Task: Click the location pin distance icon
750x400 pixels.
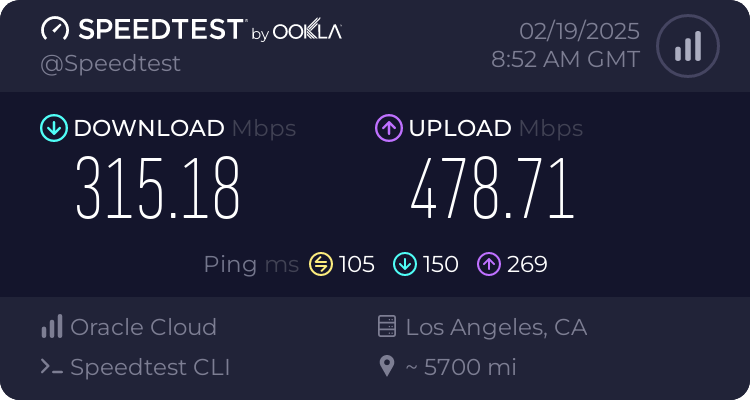Action: coord(387,367)
